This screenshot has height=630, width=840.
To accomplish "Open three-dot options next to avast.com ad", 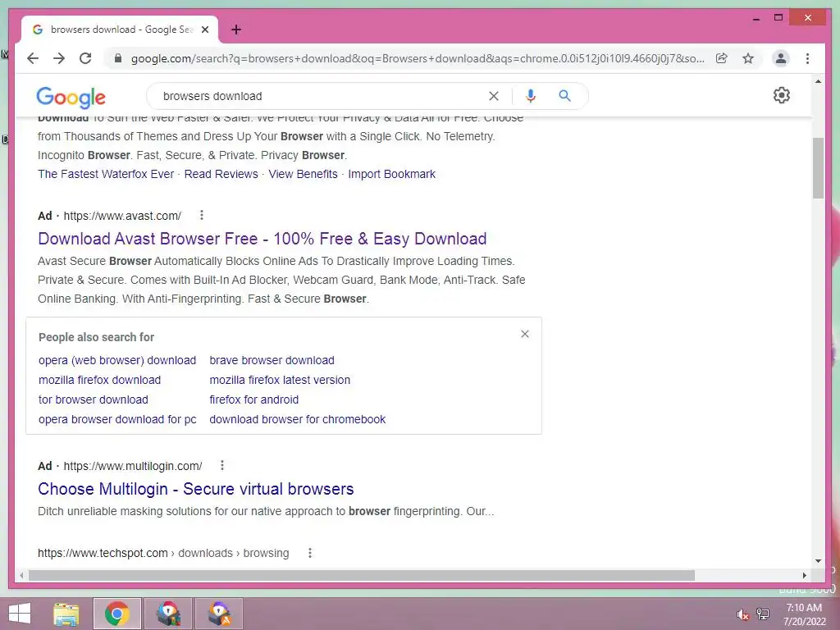I will pos(202,216).
